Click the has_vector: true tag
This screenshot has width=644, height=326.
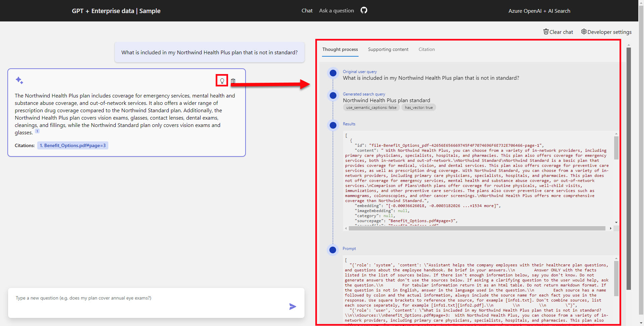point(419,108)
